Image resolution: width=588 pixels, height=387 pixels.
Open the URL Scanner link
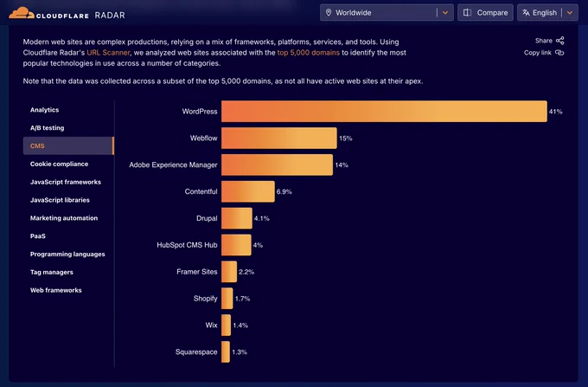click(108, 53)
